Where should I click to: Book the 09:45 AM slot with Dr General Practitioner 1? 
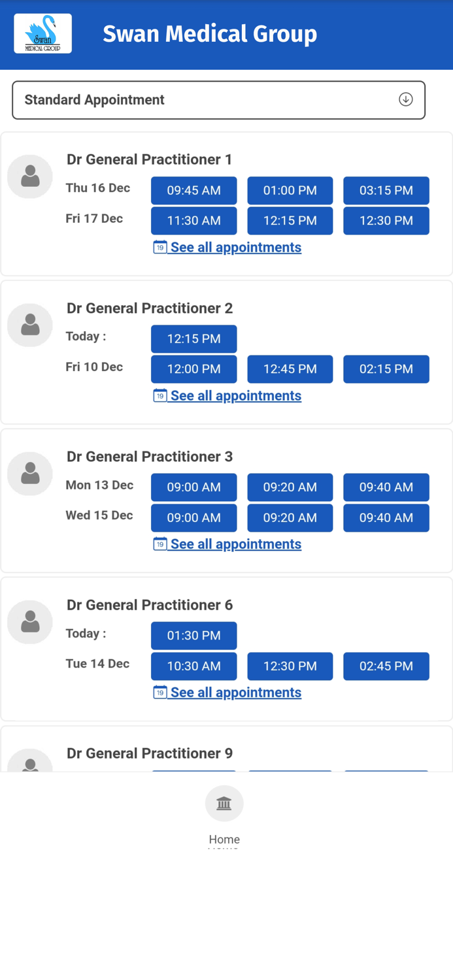point(193,190)
